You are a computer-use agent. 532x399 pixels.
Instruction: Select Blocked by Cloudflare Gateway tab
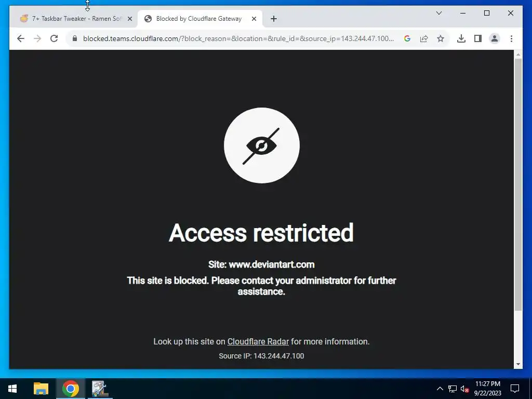point(199,19)
